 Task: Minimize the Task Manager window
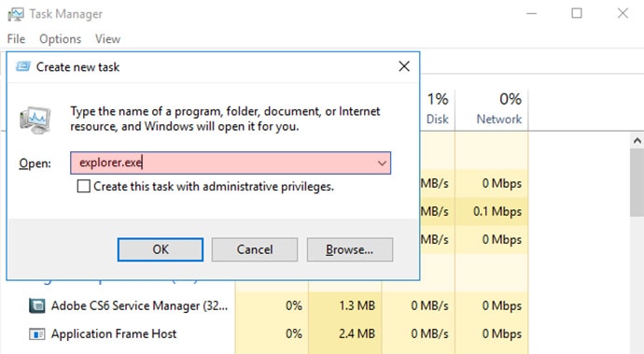tap(532, 14)
